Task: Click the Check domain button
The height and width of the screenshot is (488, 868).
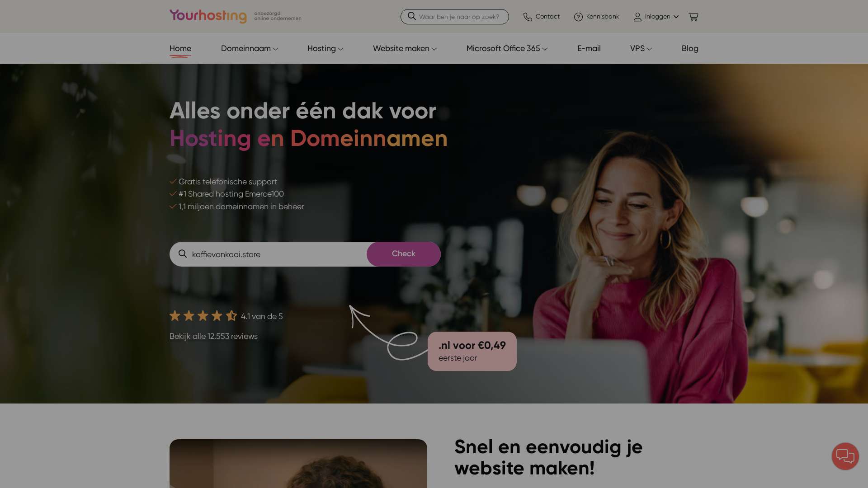Action: [x=404, y=254]
